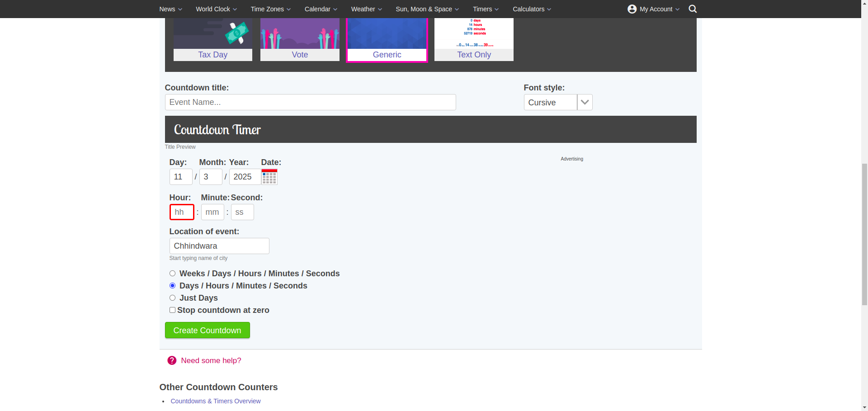Click the search magnifier icon
Screen dimensions: 868x411
[692, 9]
